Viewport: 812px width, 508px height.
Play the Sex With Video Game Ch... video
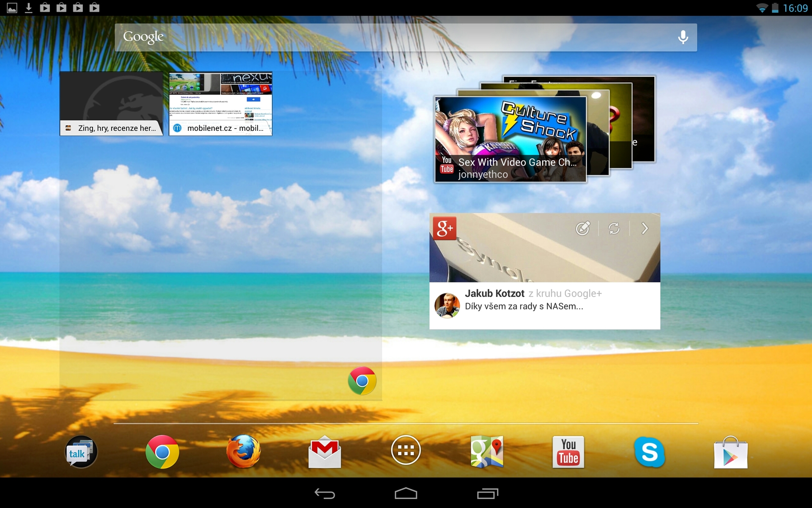[511, 139]
